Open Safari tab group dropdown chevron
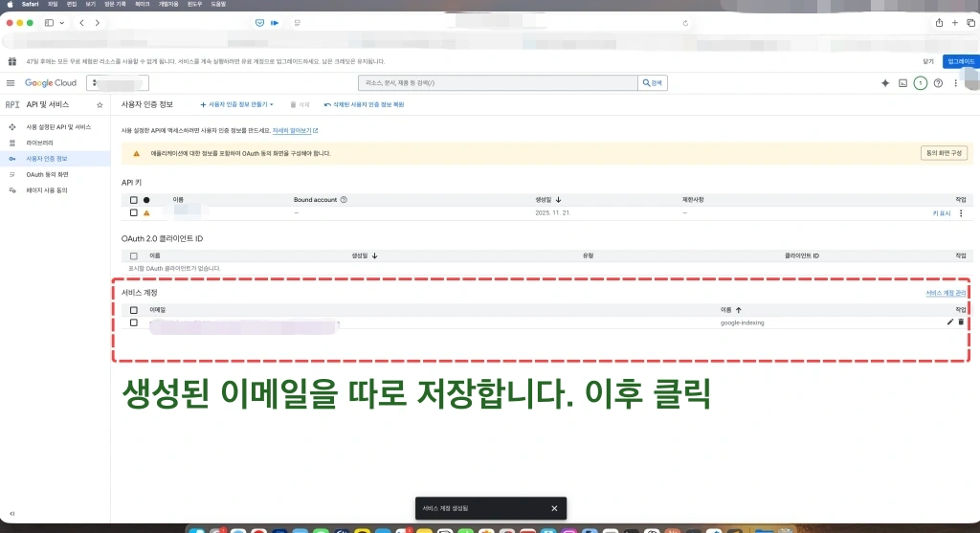Viewport: 980px width, 533px height. [x=61, y=23]
